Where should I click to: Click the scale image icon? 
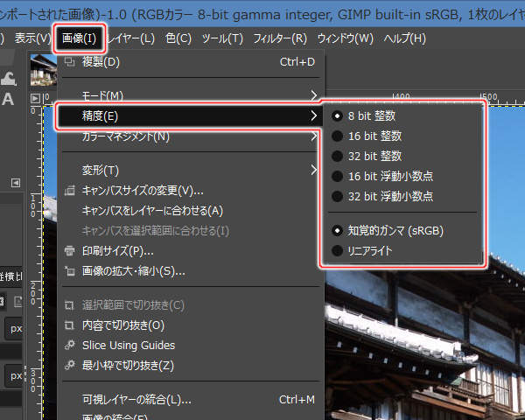point(69,271)
